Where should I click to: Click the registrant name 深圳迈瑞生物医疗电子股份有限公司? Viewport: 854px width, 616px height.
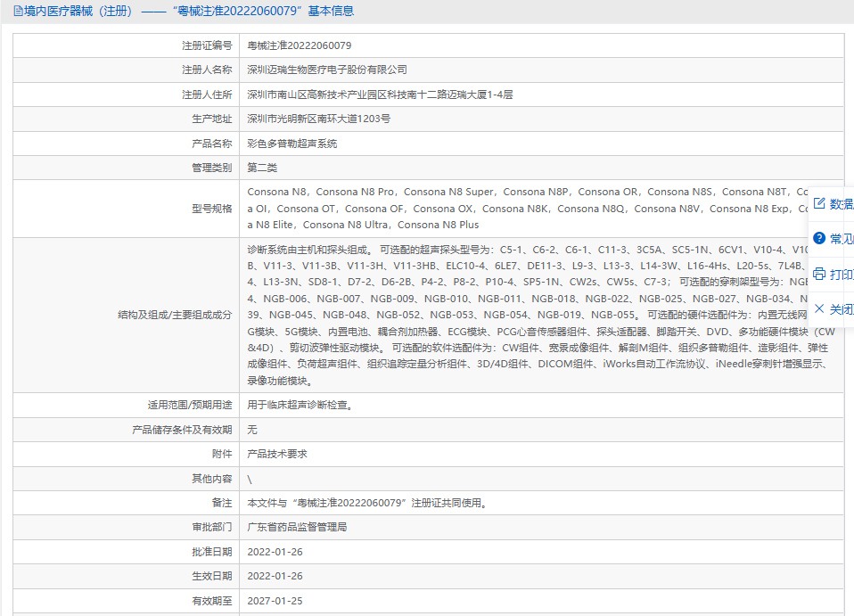coord(327,70)
